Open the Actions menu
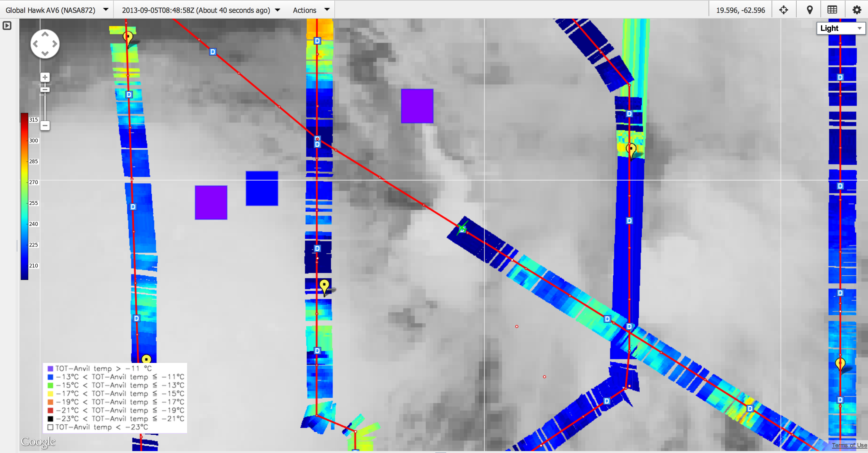868x453 pixels. (310, 10)
